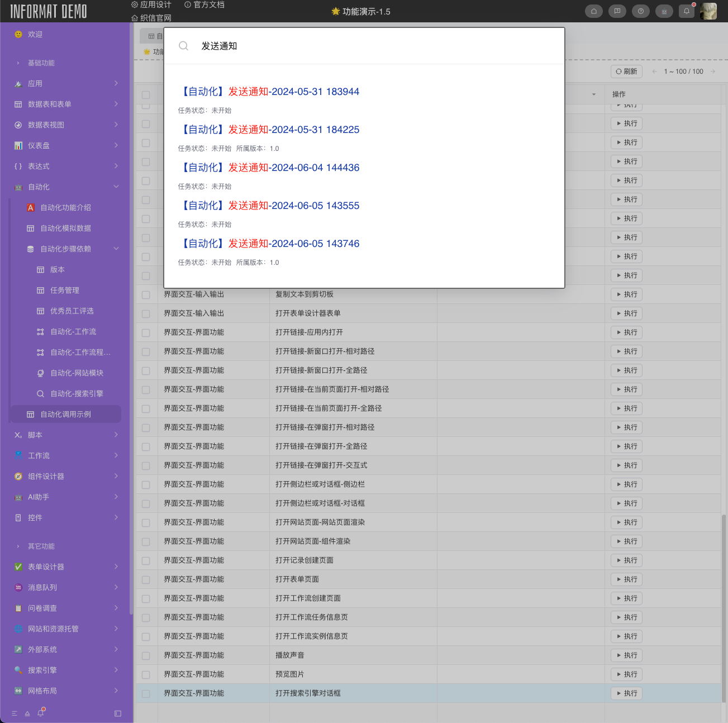The image size is (728, 723).
Task: Click the notification bell in top bar
Action: tap(687, 11)
